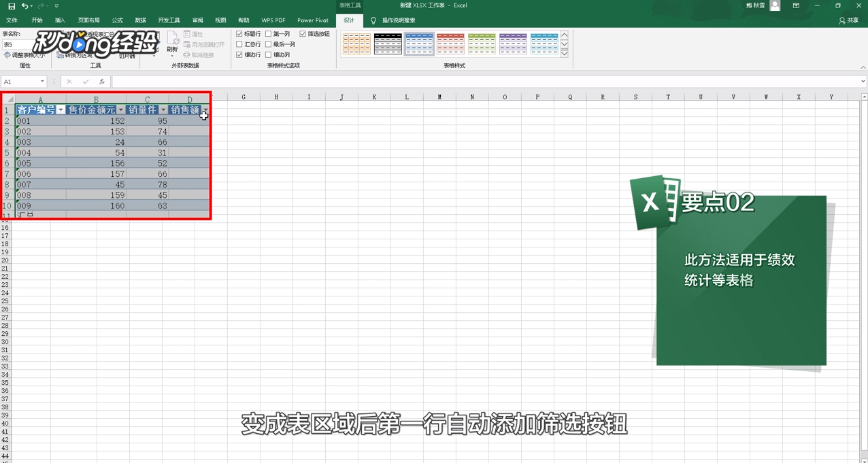Image resolution: width=868 pixels, height=463 pixels.
Task: Apply the green table style swatch
Action: pyautogui.click(x=482, y=44)
